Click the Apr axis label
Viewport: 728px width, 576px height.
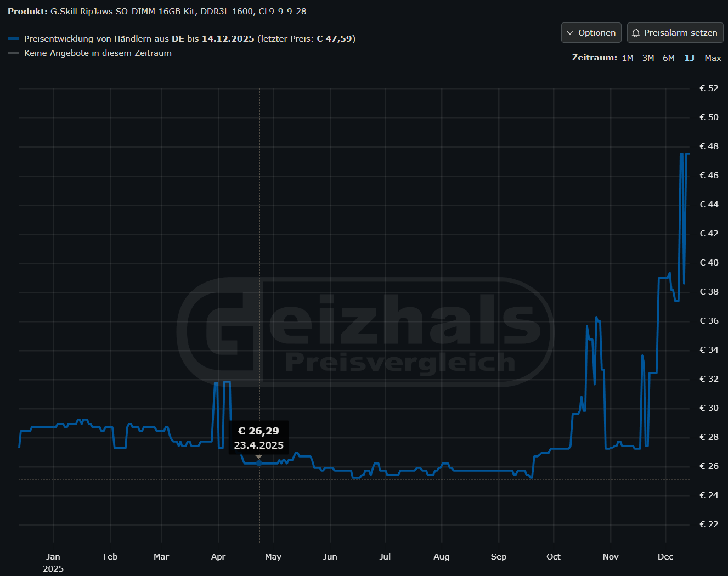[218, 556]
